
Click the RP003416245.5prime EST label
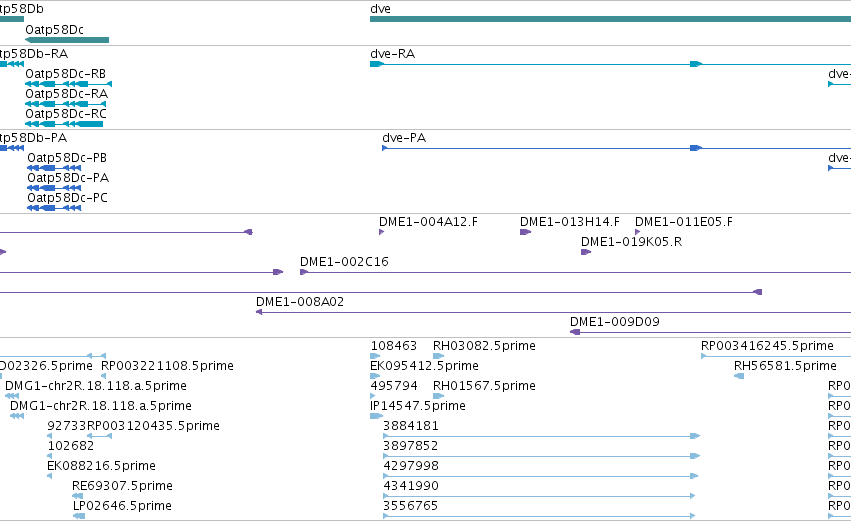pyautogui.click(x=767, y=346)
